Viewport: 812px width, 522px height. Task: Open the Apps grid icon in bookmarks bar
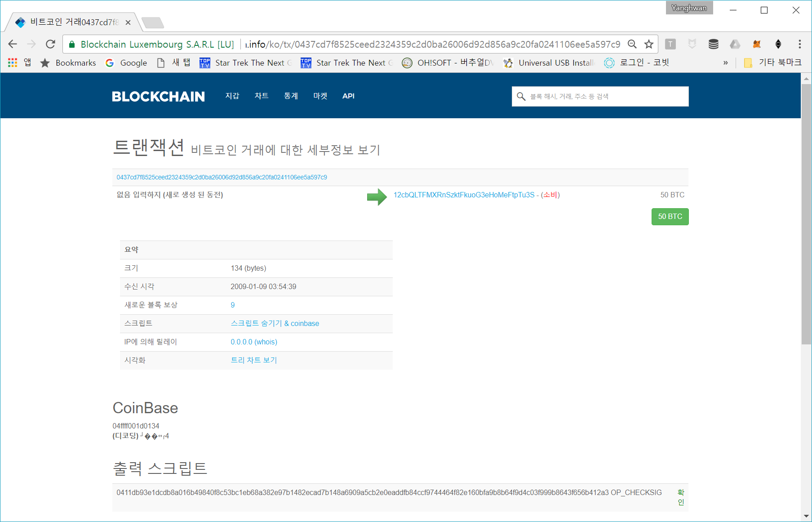[13, 63]
